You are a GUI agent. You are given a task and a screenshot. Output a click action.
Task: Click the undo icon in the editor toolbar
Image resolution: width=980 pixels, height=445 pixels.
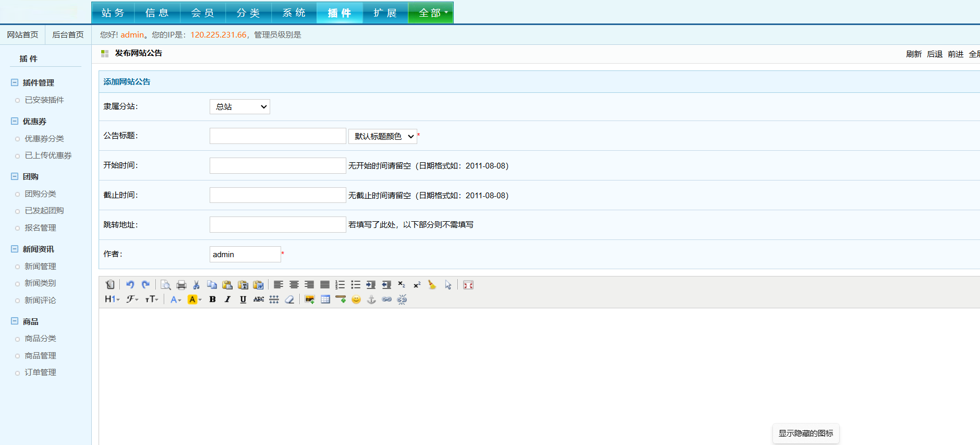(130, 285)
